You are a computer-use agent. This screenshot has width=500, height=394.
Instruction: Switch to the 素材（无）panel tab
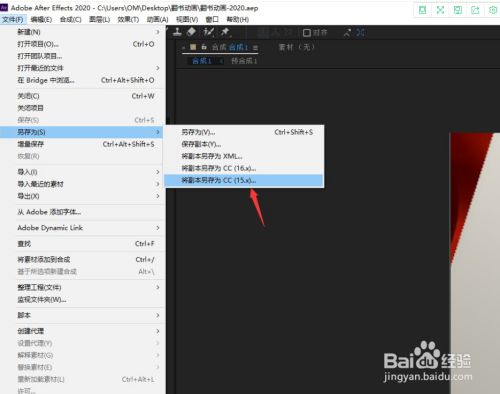(297, 47)
